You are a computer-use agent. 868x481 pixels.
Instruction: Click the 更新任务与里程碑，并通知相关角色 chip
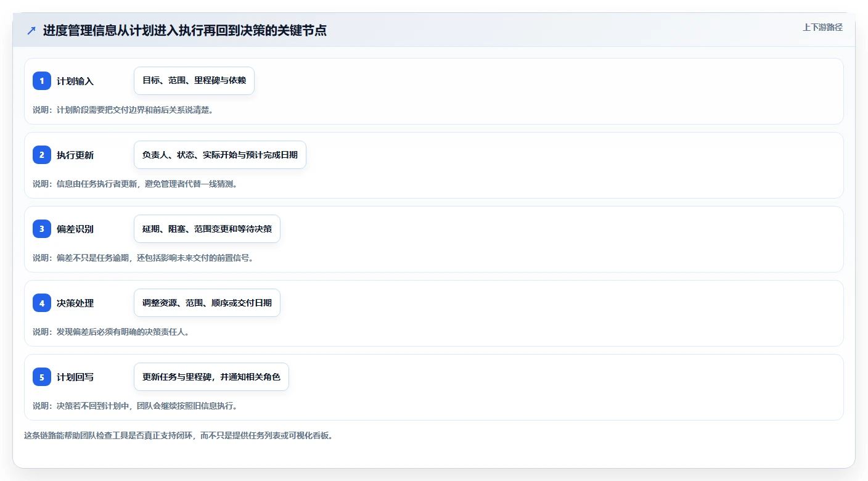[211, 377]
